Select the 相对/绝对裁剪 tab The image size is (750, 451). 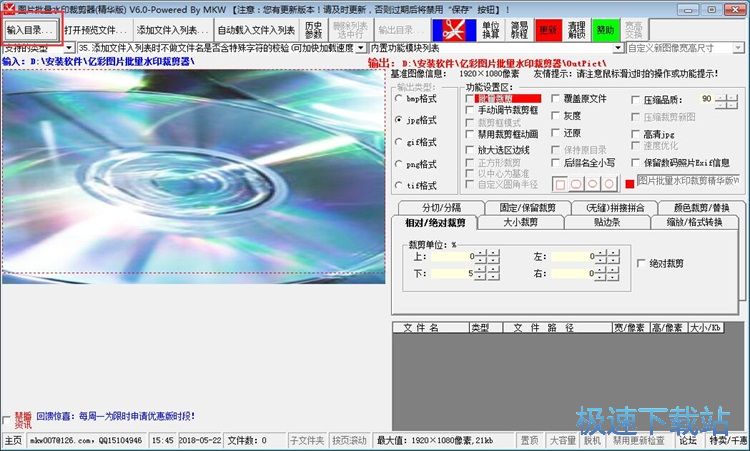coord(434,222)
